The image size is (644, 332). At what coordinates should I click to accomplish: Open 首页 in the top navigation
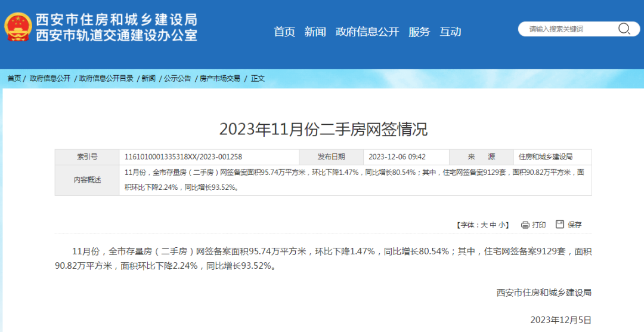(284, 32)
